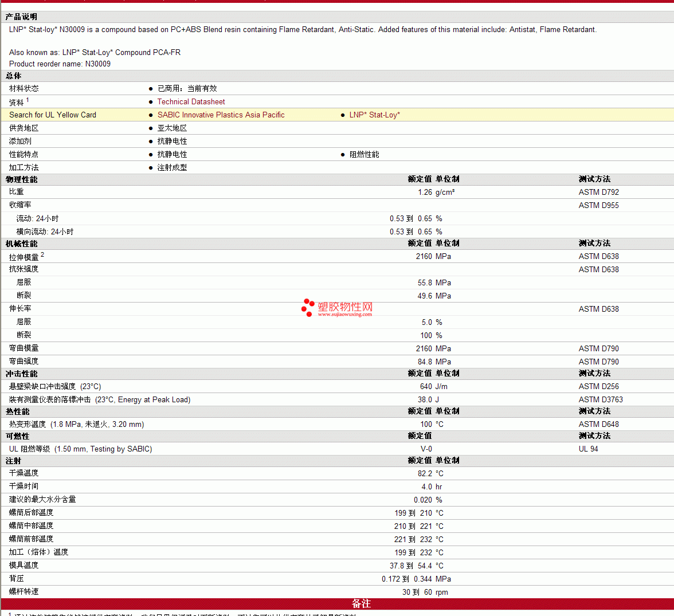The width and height of the screenshot is (674, 616).
Task: Select the 弯曲模量 row label
Action: 24,348
